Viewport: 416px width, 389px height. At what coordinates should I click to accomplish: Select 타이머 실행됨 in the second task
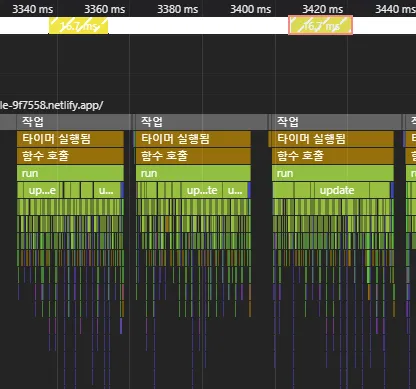(x=193, y=139)
